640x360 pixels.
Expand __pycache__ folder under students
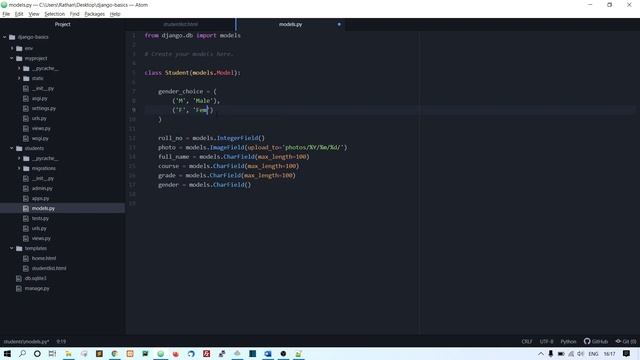coord(19,158)
